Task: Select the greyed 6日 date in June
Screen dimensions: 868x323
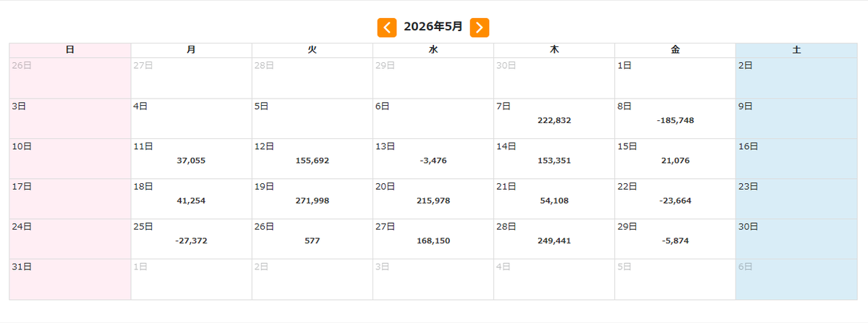Action: pos(746,267)
